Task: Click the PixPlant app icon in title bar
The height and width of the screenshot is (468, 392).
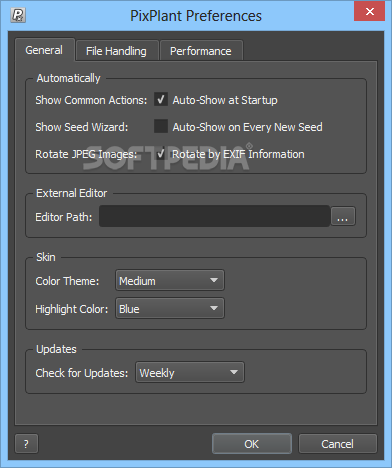Action: (18, 15)
